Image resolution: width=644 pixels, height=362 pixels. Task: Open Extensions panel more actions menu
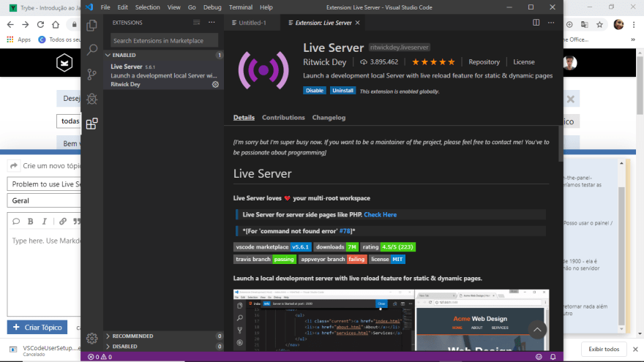(x=211, y=23)
